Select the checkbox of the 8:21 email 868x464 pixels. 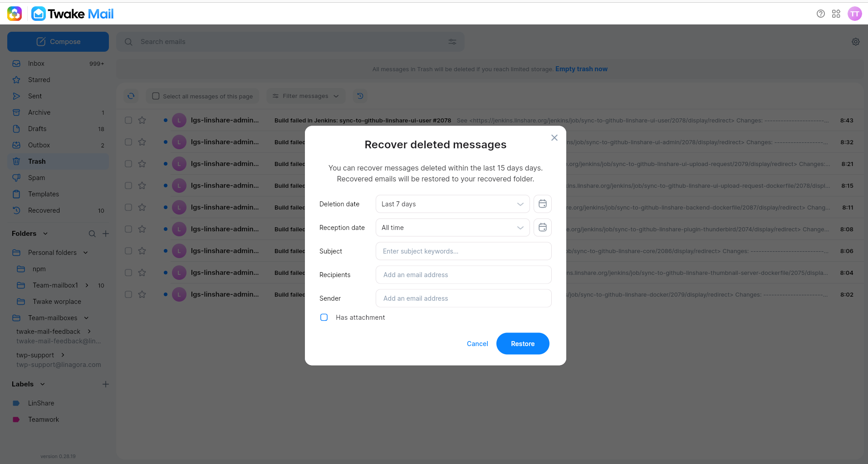(x=128, y=164)
